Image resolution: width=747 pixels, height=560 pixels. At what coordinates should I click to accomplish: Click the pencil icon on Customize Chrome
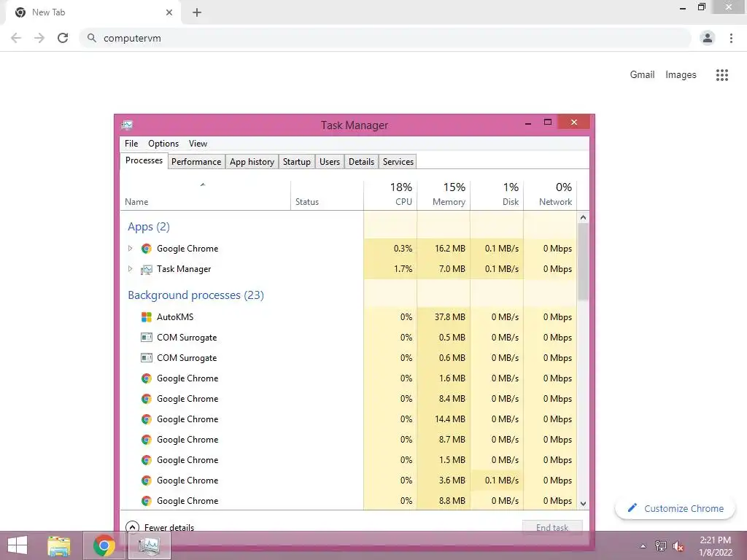tap(632, 508)
